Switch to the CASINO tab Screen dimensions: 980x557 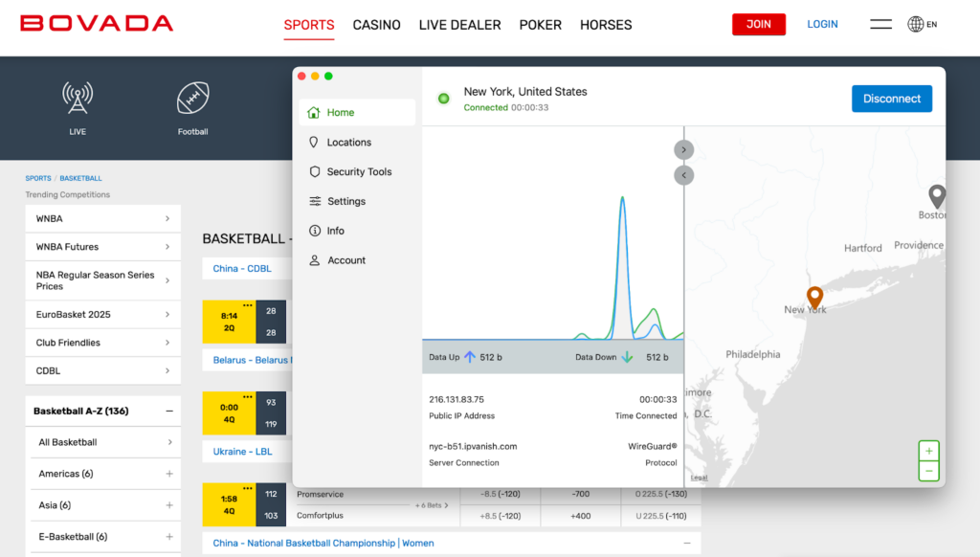[376, 25]
